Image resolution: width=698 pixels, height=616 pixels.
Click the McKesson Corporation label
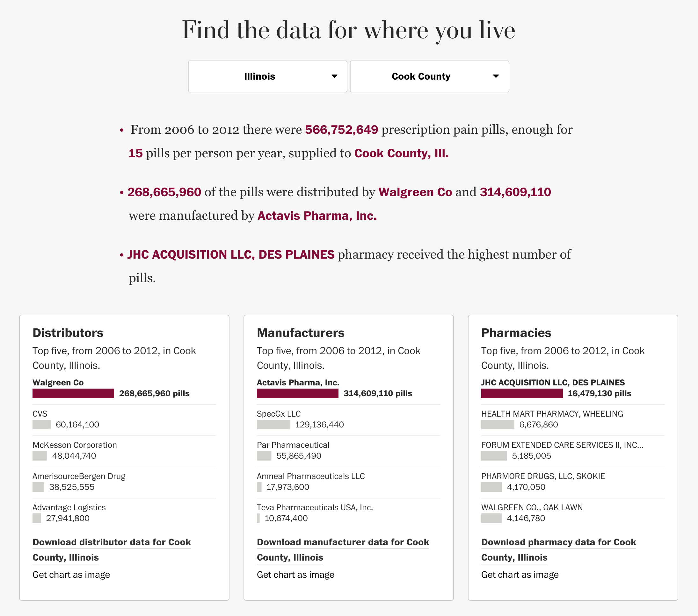coord(75,445)
